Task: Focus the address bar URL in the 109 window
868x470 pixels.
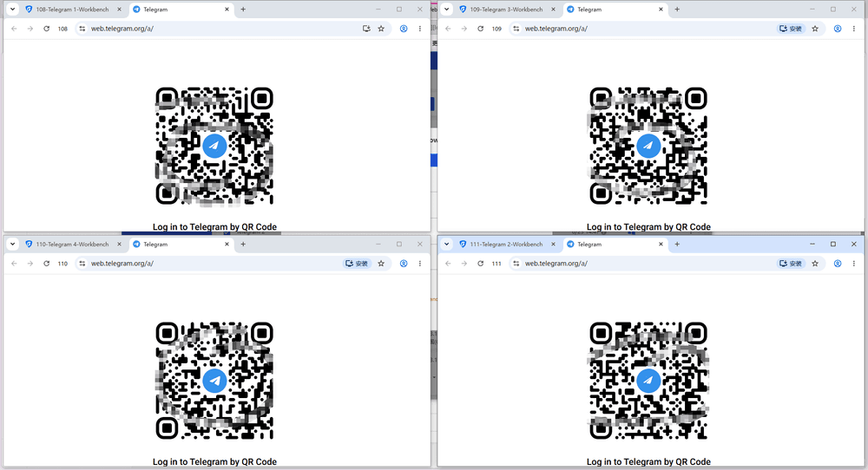Action: [x=556, y=29]
